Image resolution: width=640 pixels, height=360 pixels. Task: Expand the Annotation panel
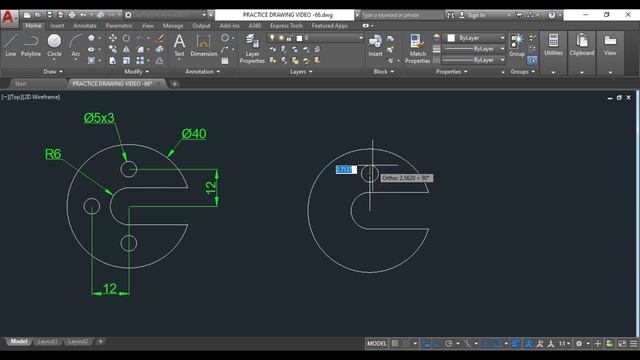pos(202,71)
